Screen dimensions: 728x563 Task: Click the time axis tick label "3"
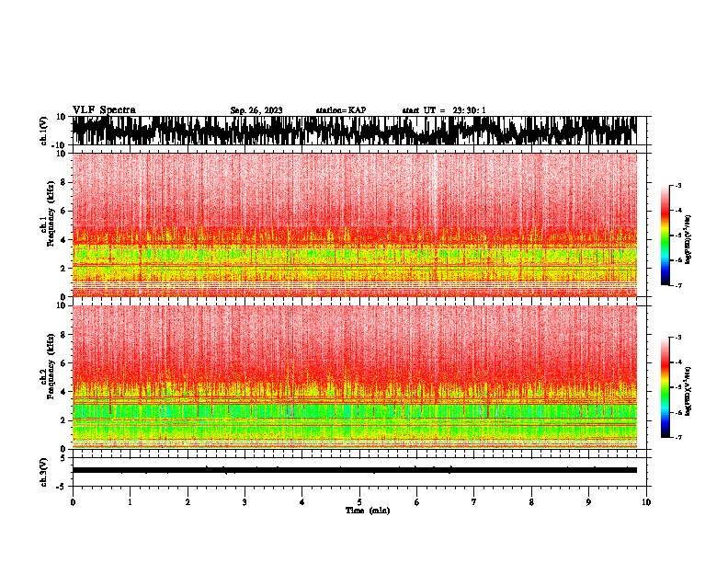coord(245,502)
